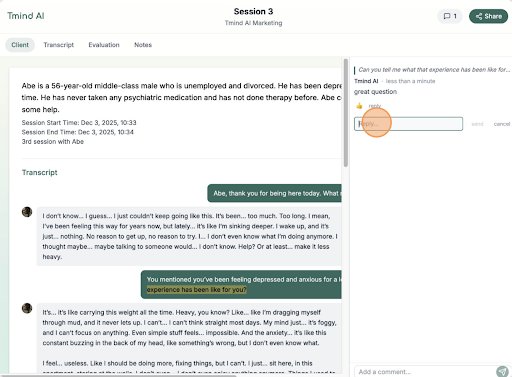
Task: Click the message 'Abe, thank you for being here today'
Action: [x=275, y=193]
